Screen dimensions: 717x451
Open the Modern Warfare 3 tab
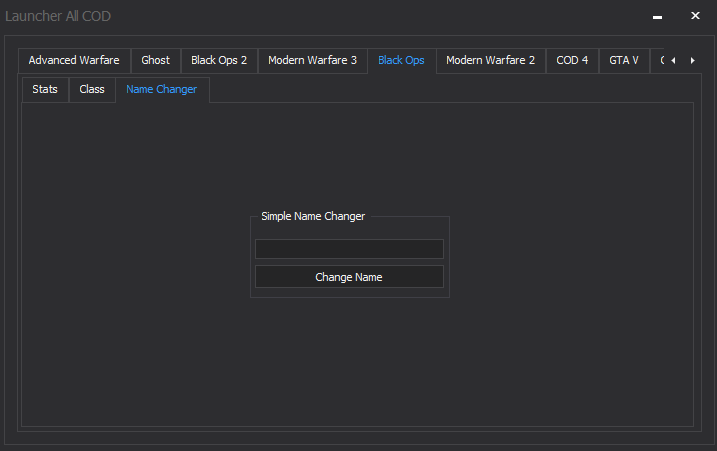point(312,60)
